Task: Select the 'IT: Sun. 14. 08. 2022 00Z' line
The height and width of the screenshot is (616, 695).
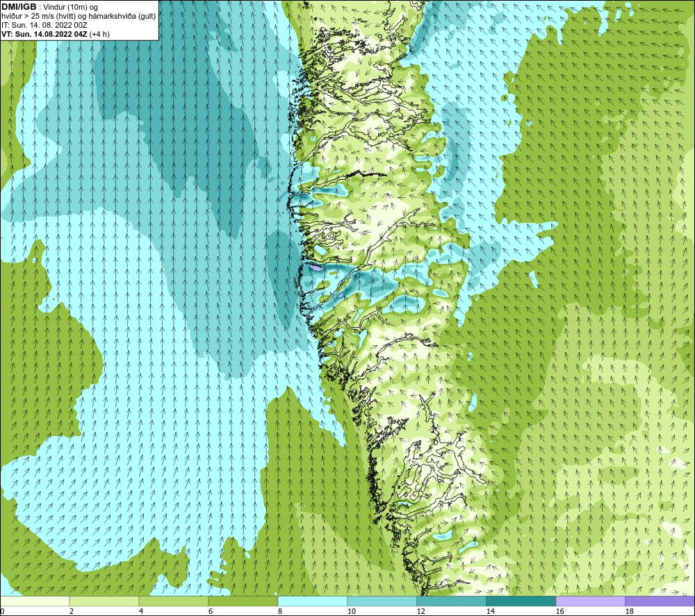Action: [x=44, y=25]
